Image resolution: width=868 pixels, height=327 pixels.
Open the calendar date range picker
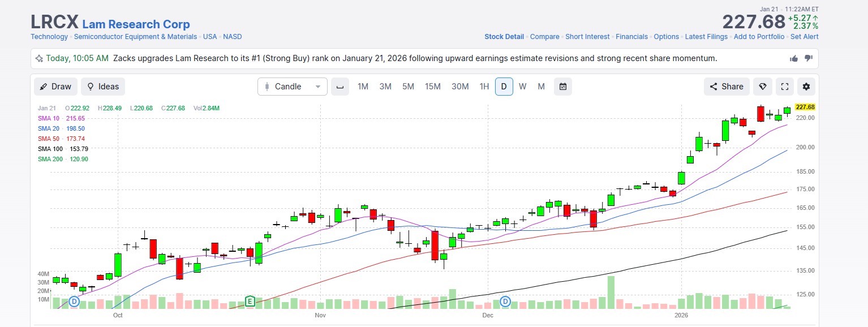point(563,87)
